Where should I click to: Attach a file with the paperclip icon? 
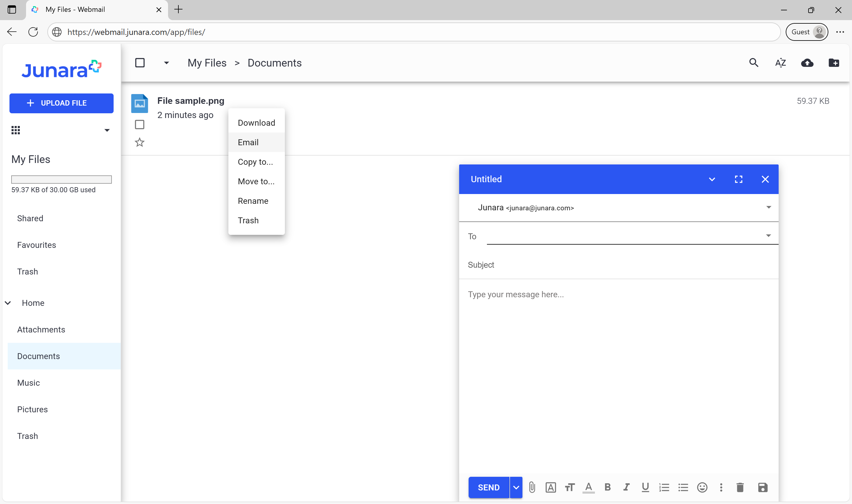coord(532,487)
